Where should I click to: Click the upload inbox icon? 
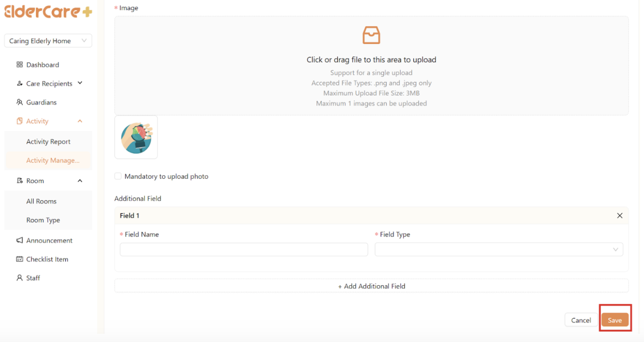pyautogui.click(x=371, y=36)
